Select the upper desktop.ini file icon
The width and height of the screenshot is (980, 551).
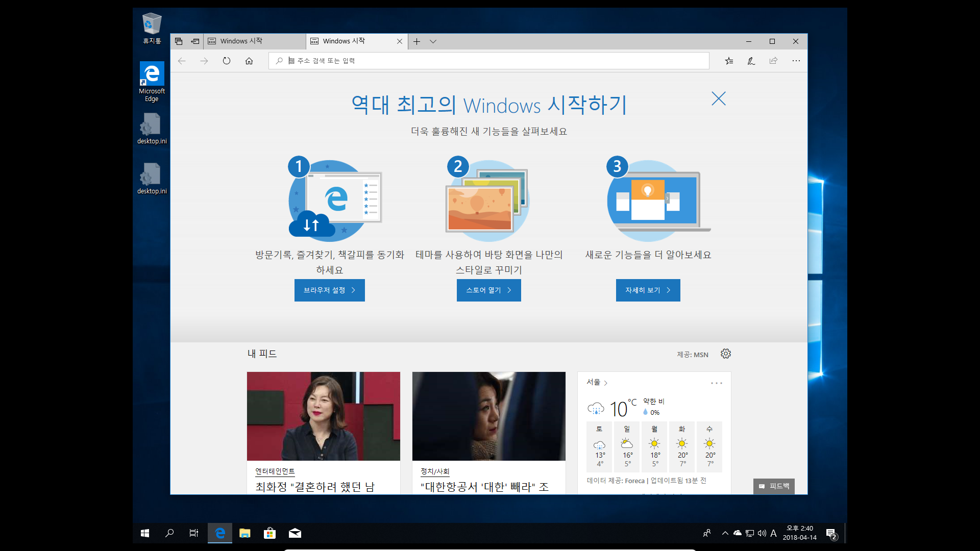[x=152, y=129]
